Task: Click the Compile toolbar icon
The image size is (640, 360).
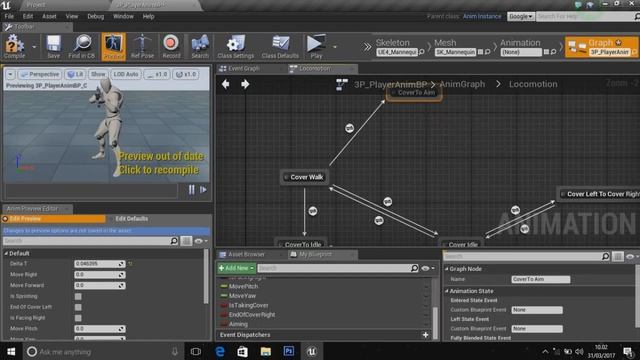Action: pyautogui.click(x=15, y=46)
